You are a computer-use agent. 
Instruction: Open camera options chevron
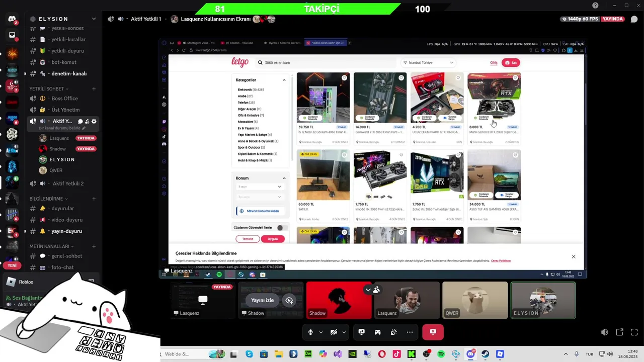[344, 332]
